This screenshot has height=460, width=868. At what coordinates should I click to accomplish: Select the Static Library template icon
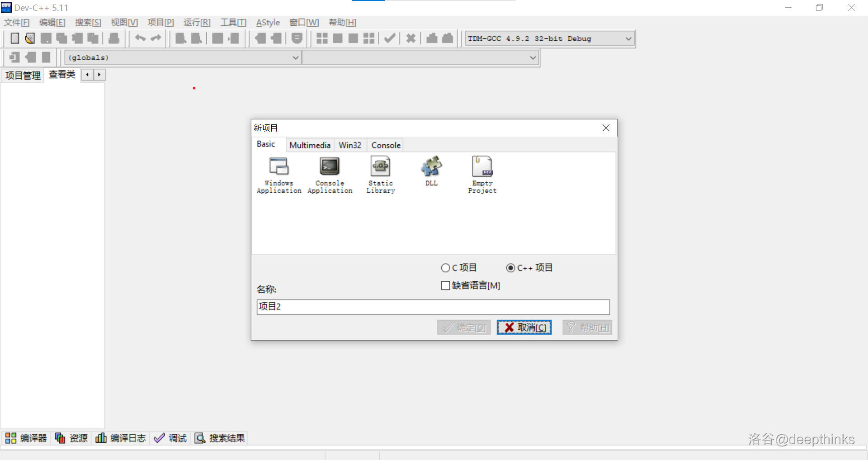coord(381,175)
